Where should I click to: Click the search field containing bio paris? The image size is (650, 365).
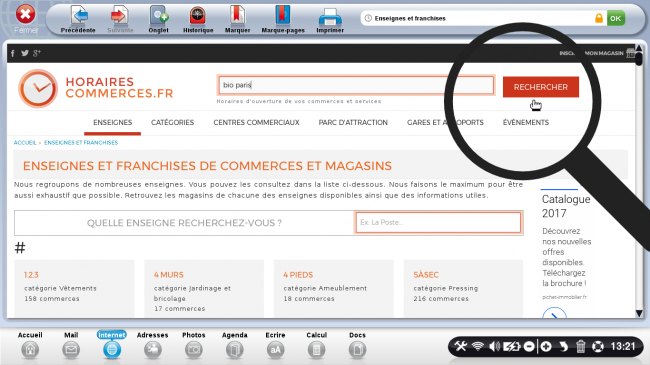coord(356,85)
